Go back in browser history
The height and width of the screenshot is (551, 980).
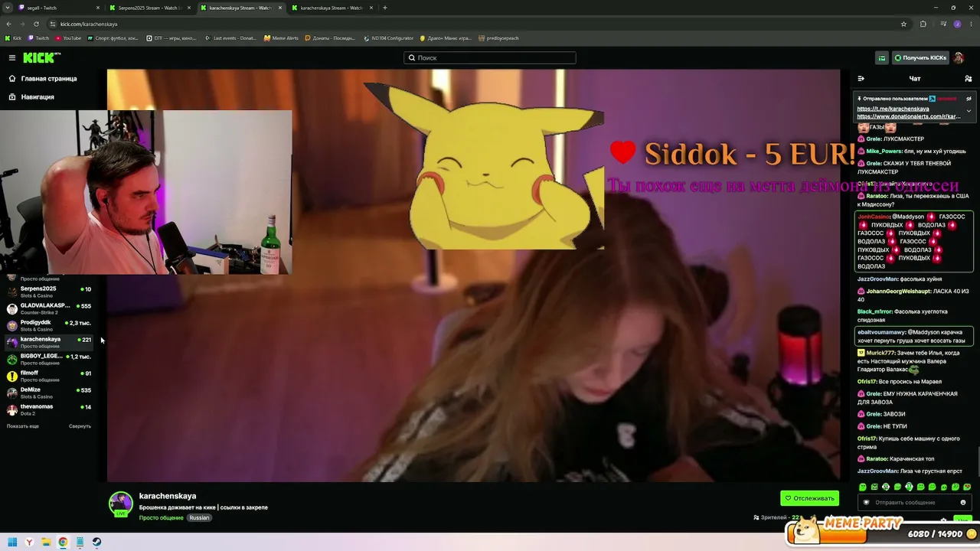pyautogui.click(x=8, y=24)
